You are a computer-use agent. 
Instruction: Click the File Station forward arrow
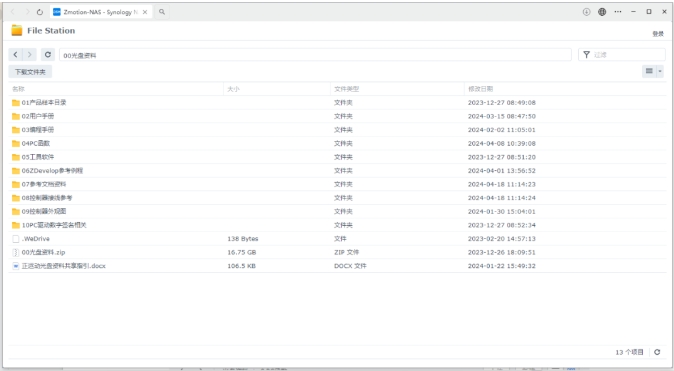pyautogui.click(x=30, y=55)
